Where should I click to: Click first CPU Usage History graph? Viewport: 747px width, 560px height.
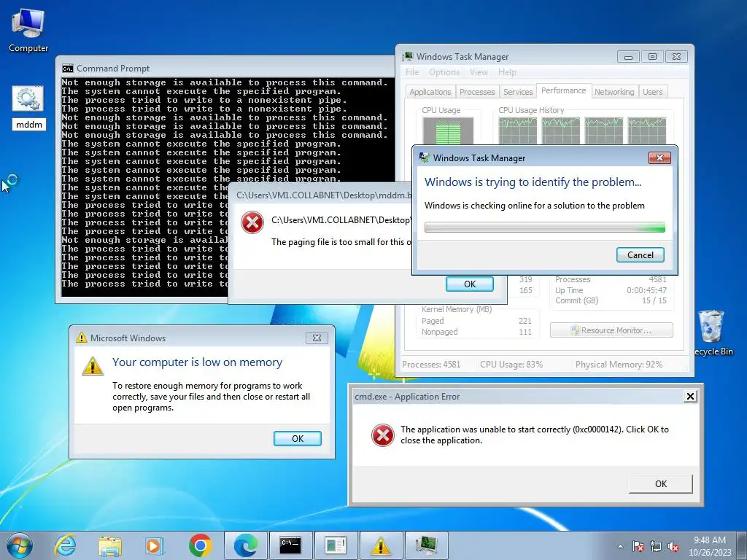(518, 130)
